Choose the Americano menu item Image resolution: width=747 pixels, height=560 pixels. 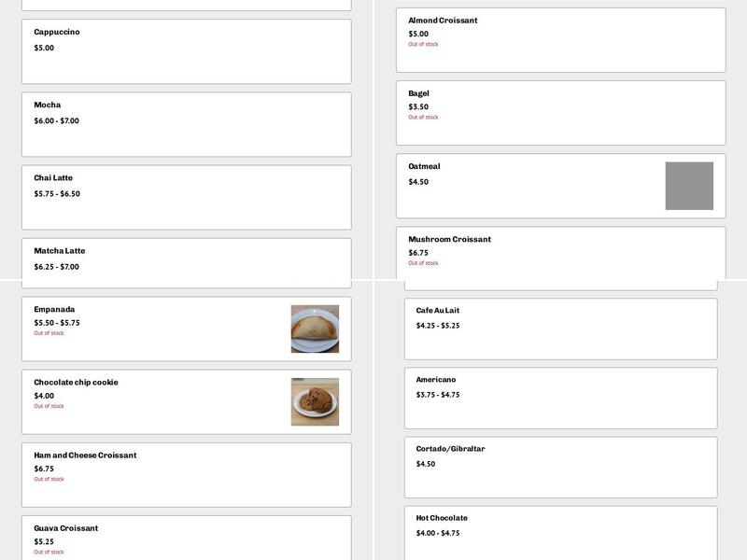pos(560,398)
